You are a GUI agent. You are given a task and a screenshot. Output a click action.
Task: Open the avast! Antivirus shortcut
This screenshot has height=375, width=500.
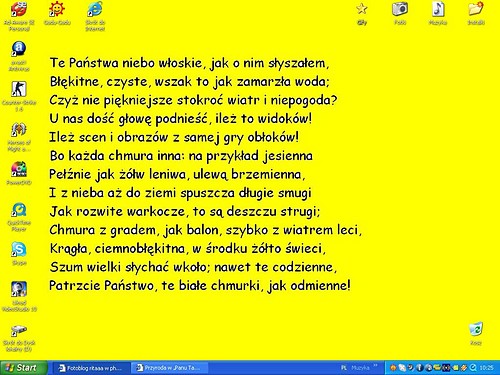click(19, 56)
